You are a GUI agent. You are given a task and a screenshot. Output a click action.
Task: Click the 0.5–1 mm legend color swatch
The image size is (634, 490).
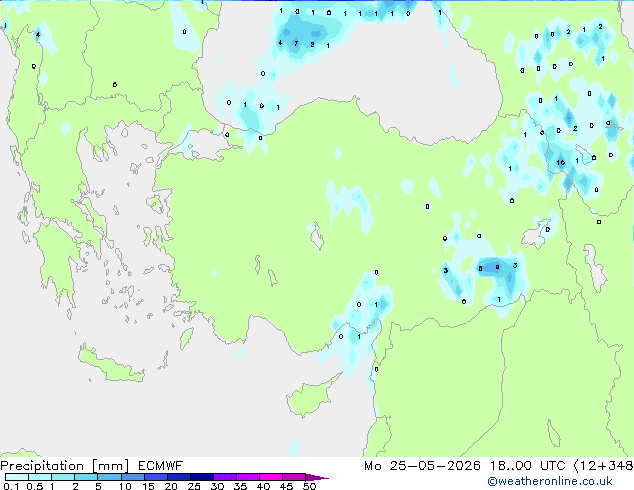tap(40, 477)
